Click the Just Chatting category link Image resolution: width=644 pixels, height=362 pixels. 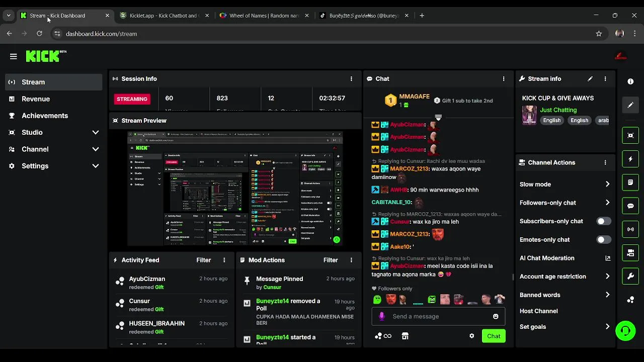tap(558, 110)
